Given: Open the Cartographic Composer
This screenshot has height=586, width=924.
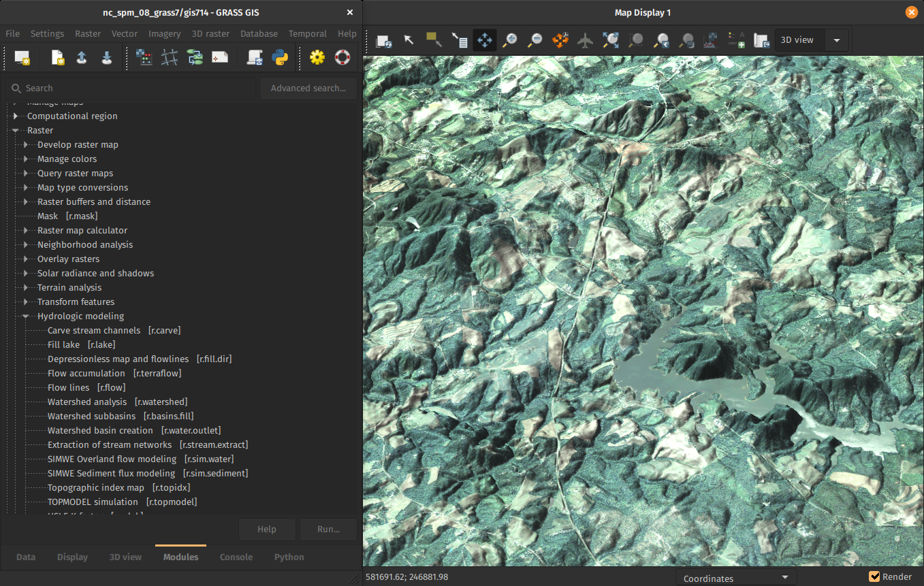Looking at the screenshot, I should (x=220, y=58).
